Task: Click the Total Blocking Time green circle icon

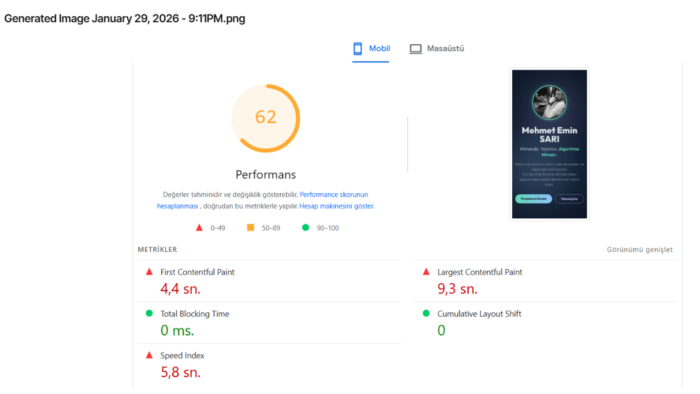Action: tap(149, 313)
